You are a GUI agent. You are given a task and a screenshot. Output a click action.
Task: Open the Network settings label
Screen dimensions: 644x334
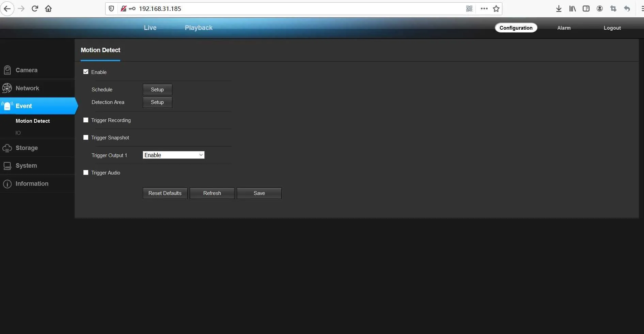pyautogui.click(x=27, y=88)
